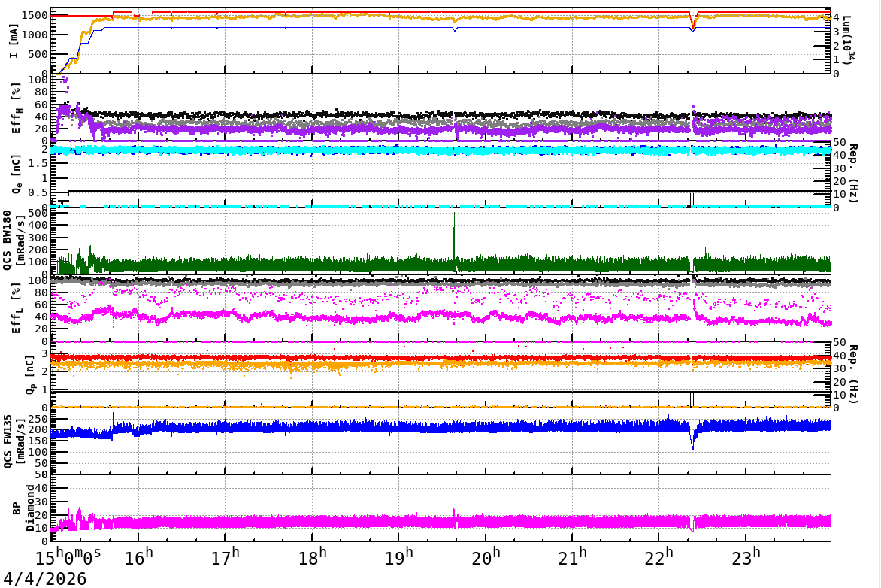Click the tall green QCS BW180 spike
This screenshot has width=881, height=588.
[455, 236]
